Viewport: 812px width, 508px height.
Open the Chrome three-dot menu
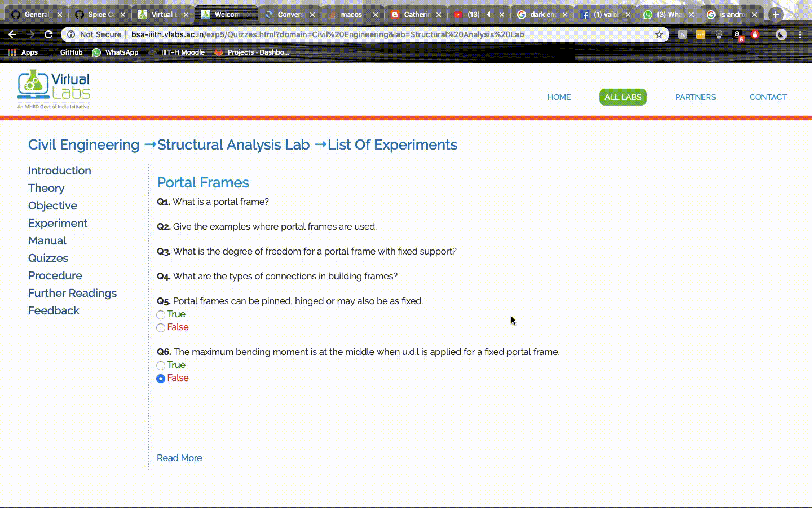click(800, 34)
